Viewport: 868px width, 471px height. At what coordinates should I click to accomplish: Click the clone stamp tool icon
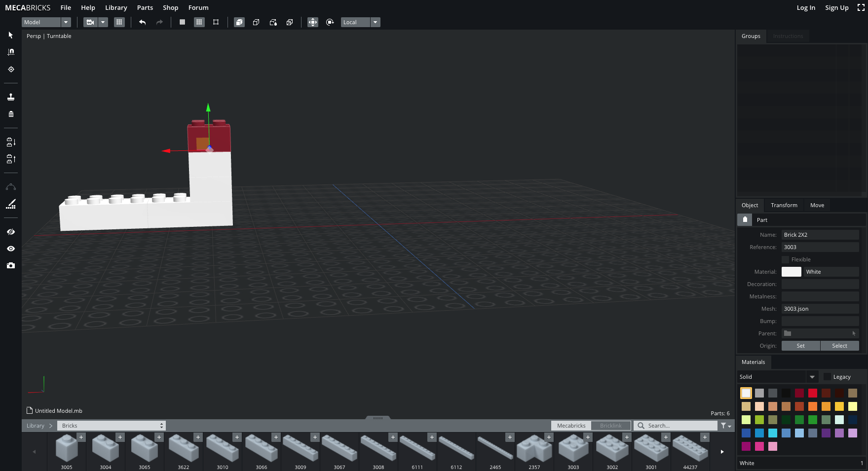pyautogui.click(x=11, y=97)
